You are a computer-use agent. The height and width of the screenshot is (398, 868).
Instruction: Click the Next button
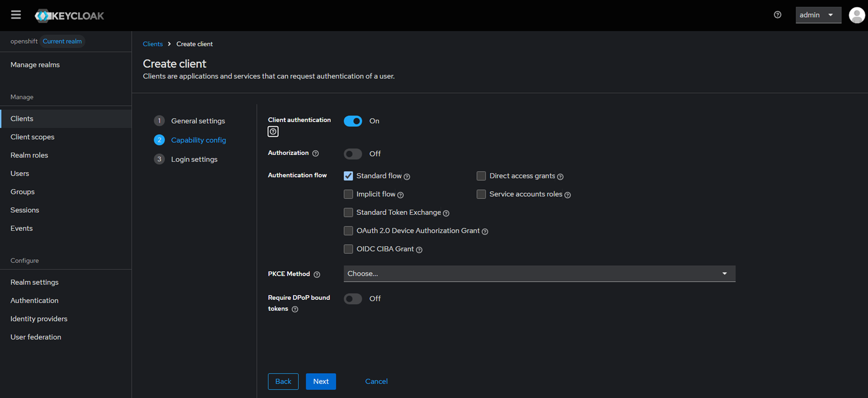(x=321, y=381)
